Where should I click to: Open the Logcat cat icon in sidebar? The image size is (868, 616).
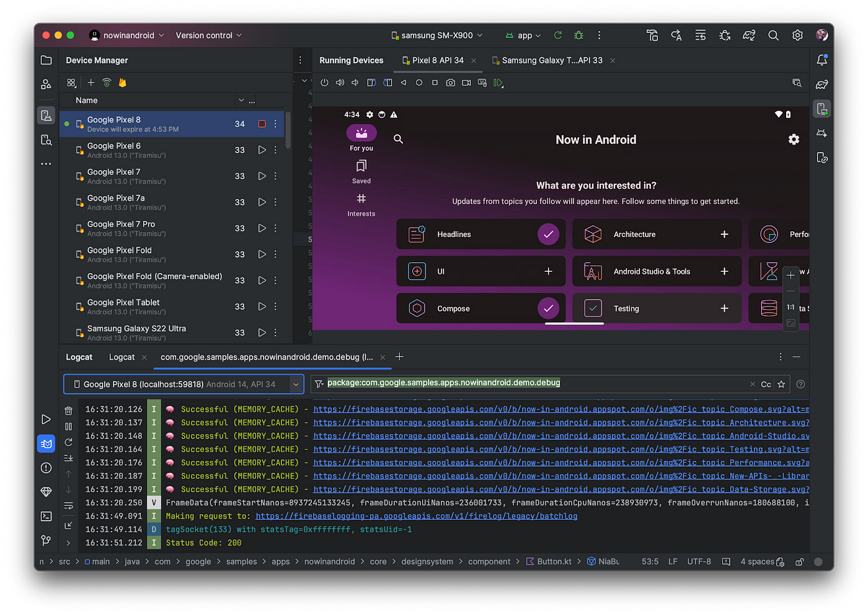tap(46, 444)
